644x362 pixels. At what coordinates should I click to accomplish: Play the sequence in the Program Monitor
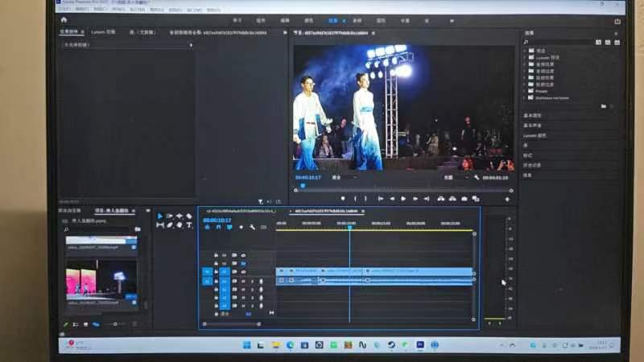click(x=403, y=198)
